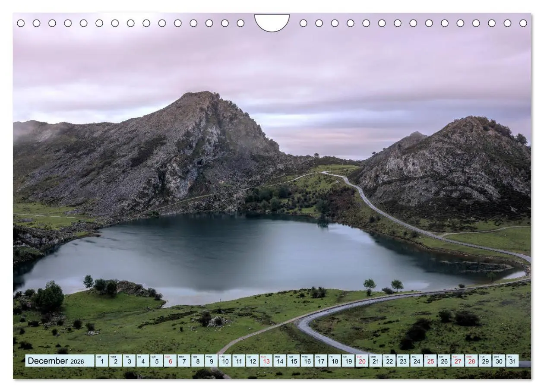The image size is (544, 392).
Task: Select the Sat 12 date cell
Action: (252, 361)
